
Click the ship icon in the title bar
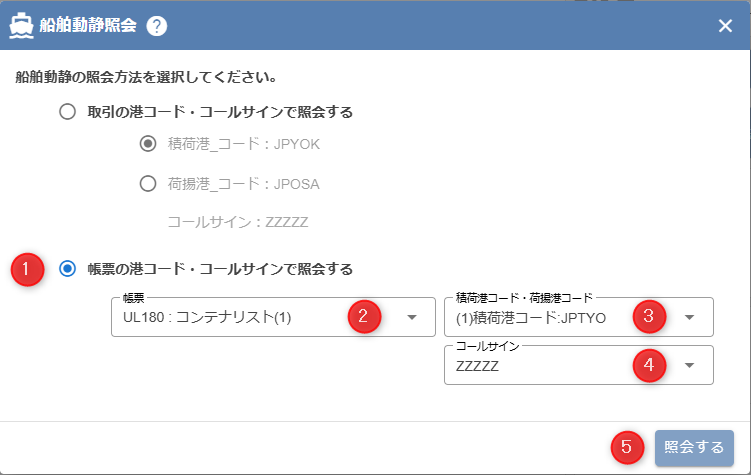coord(21,26)
